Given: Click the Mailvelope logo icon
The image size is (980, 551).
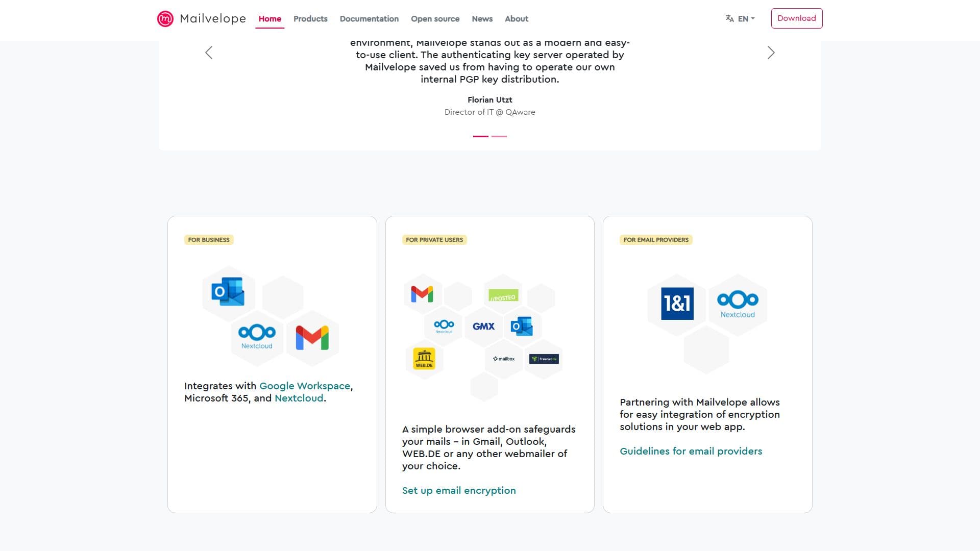Looking at the screenshot, I should [165, 19].
